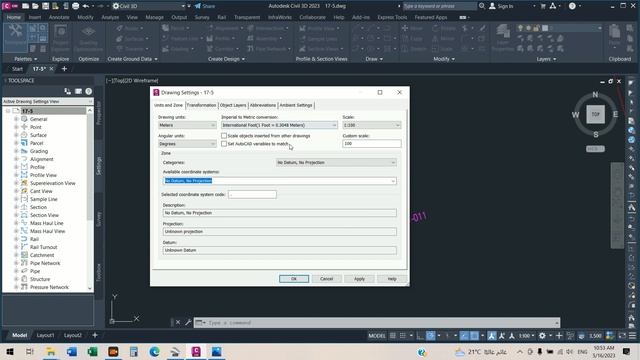Expand the Profile View node
640x360 pixels.
[x=16, y=175]
